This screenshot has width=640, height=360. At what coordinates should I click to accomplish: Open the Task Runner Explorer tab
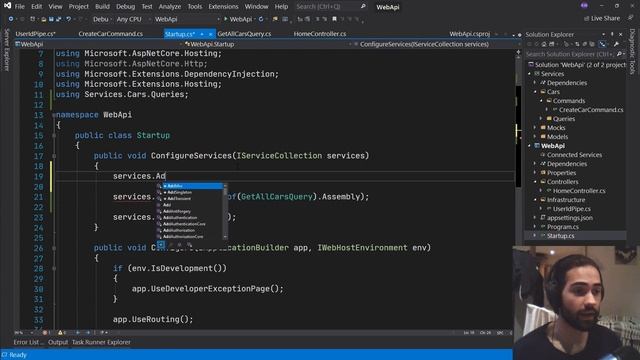(101, 342)
